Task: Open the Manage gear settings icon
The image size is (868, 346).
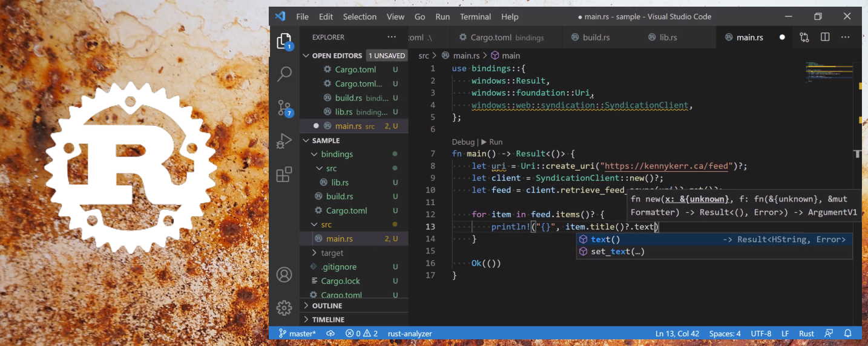Action: coord(284,307)
